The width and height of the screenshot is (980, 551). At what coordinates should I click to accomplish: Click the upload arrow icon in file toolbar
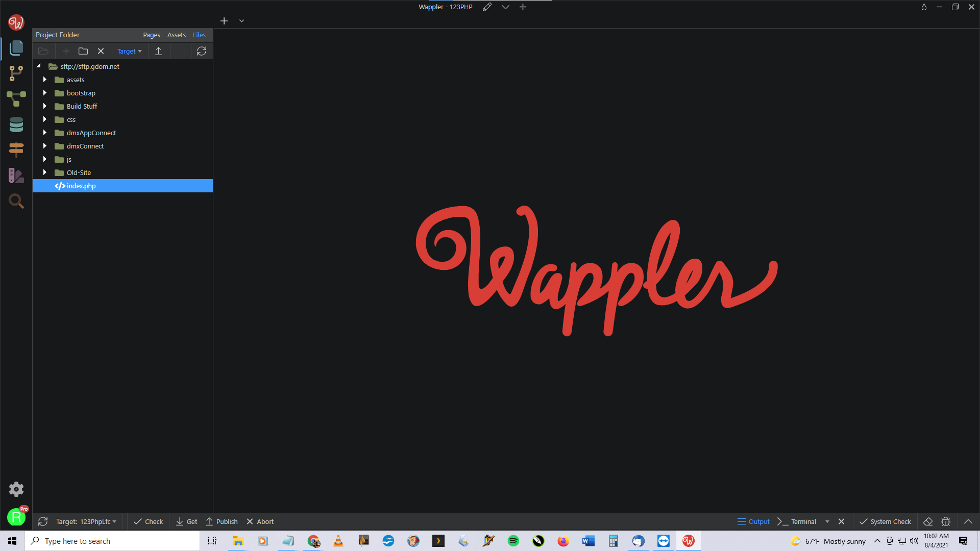pos(158,51)
